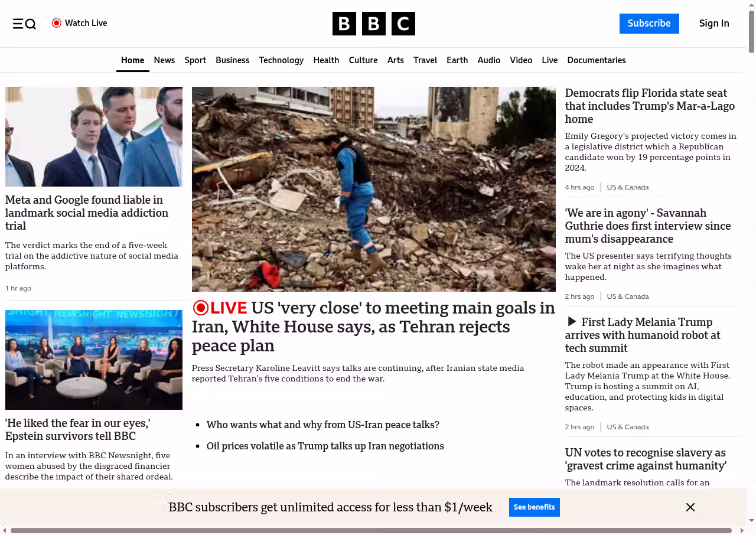756x535 pixels.
Task: Switch to the Sport section
Action: point(195,60)
